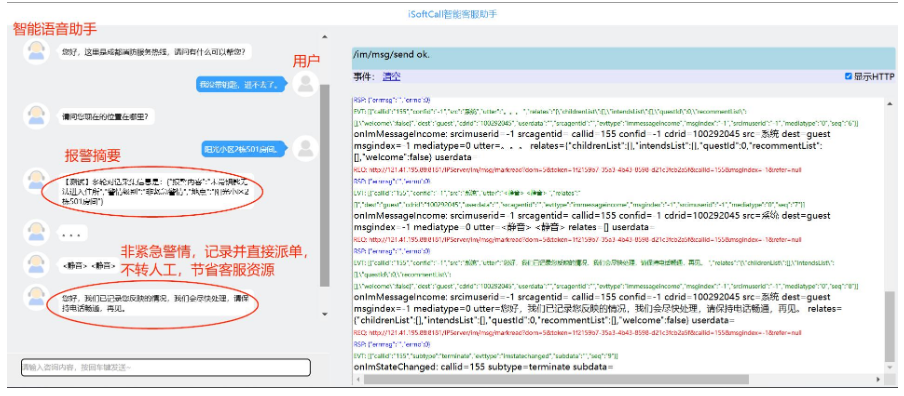The height and width of the screenshot is (396, 904).
Task: Click the event log horizontal scroll-left arrow
Action: pos(357,379)
